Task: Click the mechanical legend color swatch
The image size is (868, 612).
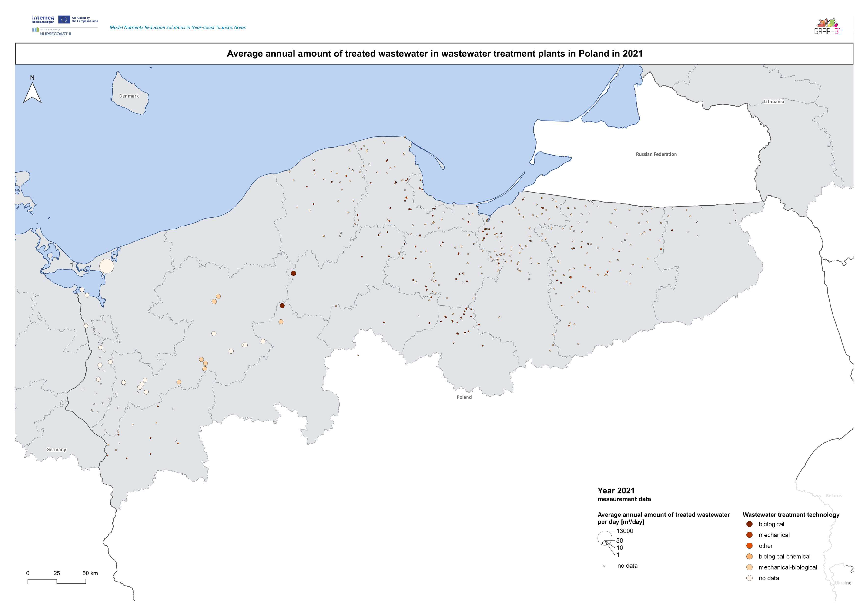Action: coord(749,535)
